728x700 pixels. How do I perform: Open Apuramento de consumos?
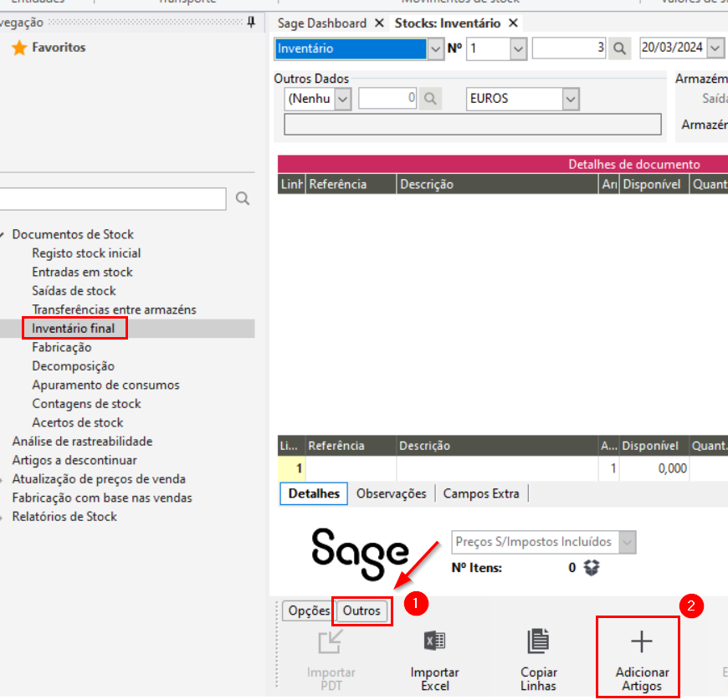(x=105, y=385)
